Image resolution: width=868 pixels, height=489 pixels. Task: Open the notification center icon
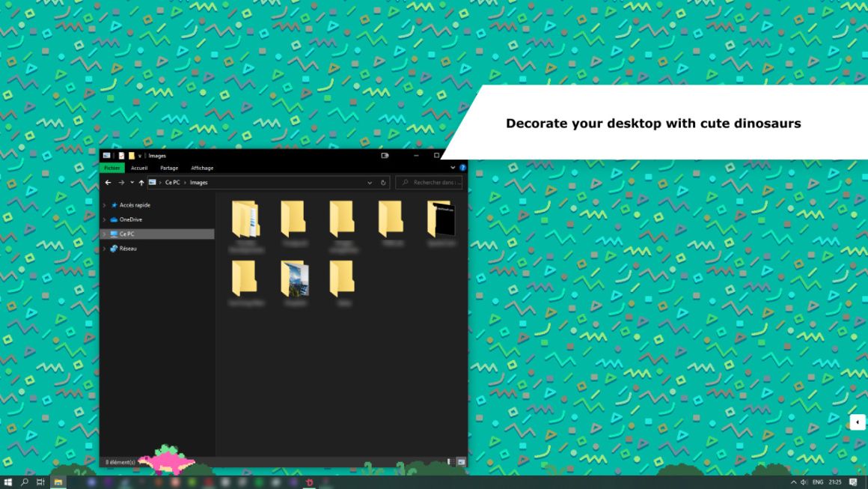point(853,482)
